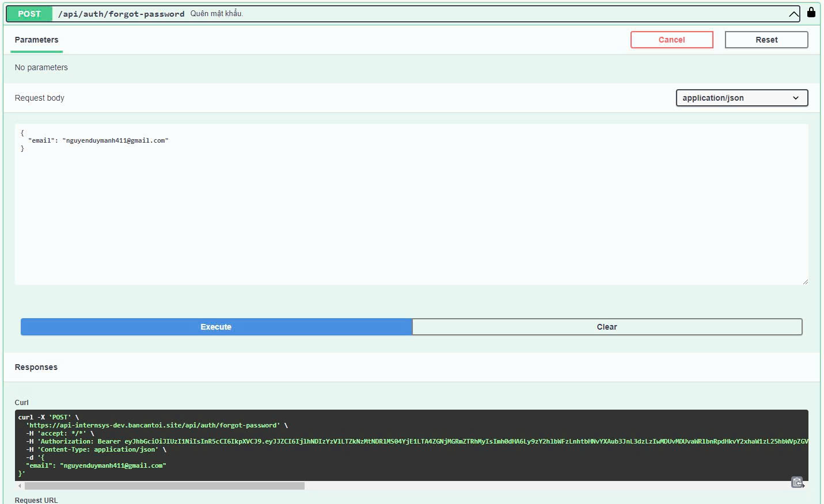Viewport: 824px width, 504px height.
Task: Click the /api/auth/forgot-password endpoint path
Action: click(121, 14)
